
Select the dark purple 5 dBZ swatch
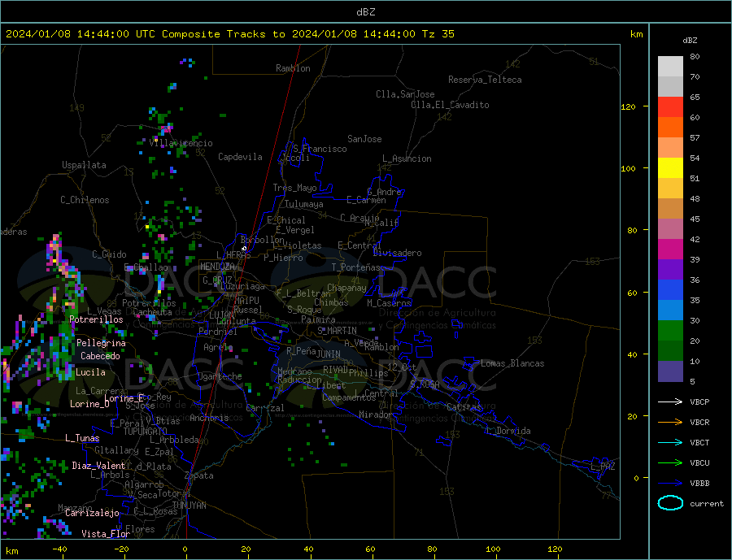[670, 371]
